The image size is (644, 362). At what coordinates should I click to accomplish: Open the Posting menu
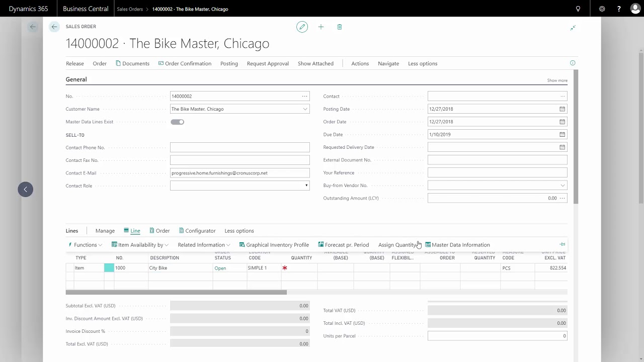point(229,63)
